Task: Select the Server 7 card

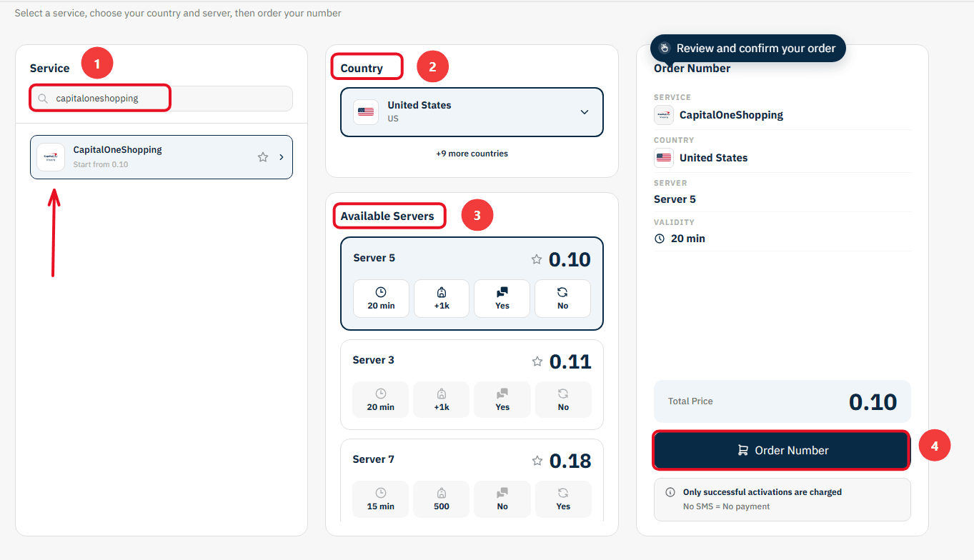Action: (472, 480)
